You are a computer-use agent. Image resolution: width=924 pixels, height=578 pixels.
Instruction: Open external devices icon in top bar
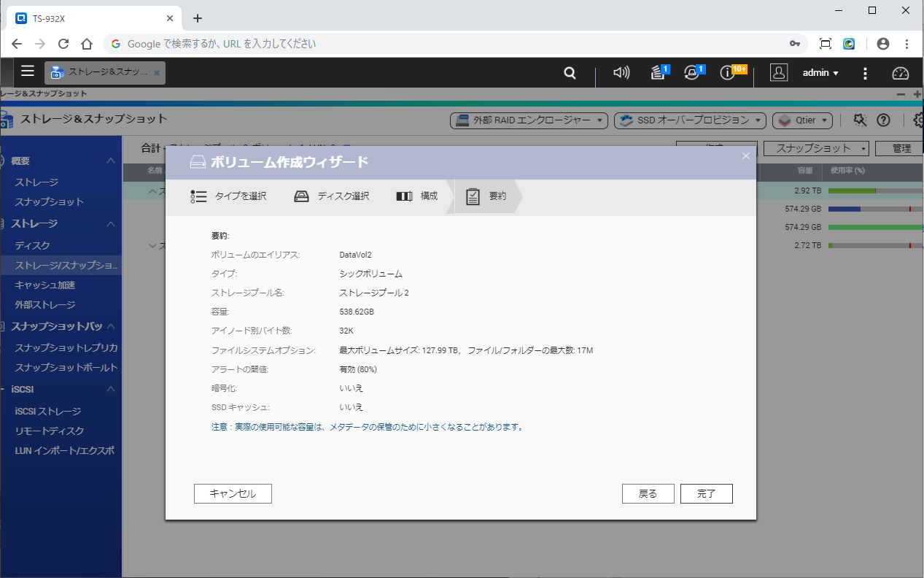click(692, 73)
